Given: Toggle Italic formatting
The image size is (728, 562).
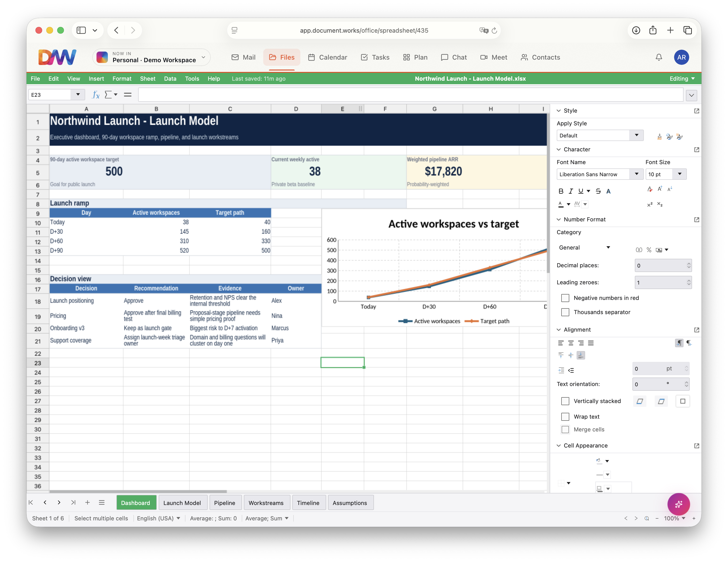Looking at the screenshot, I should point(571,191).
